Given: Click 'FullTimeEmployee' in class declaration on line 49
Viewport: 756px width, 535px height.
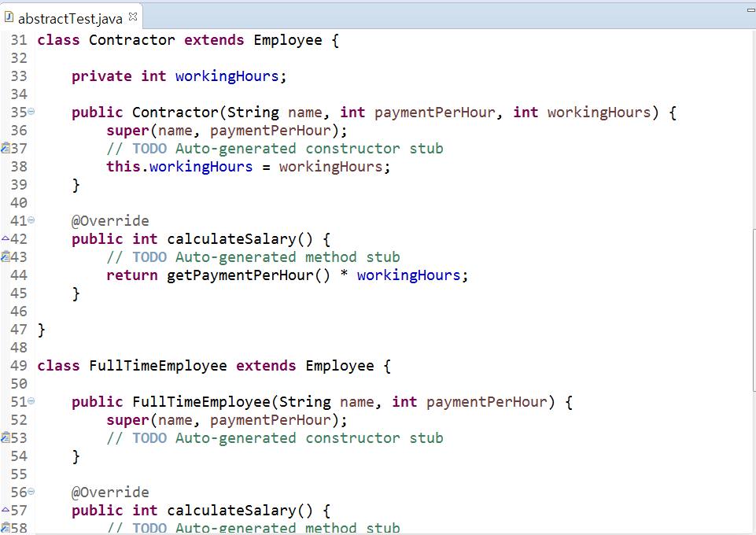Looking at the screenshot, I should (x=157, y=366).
